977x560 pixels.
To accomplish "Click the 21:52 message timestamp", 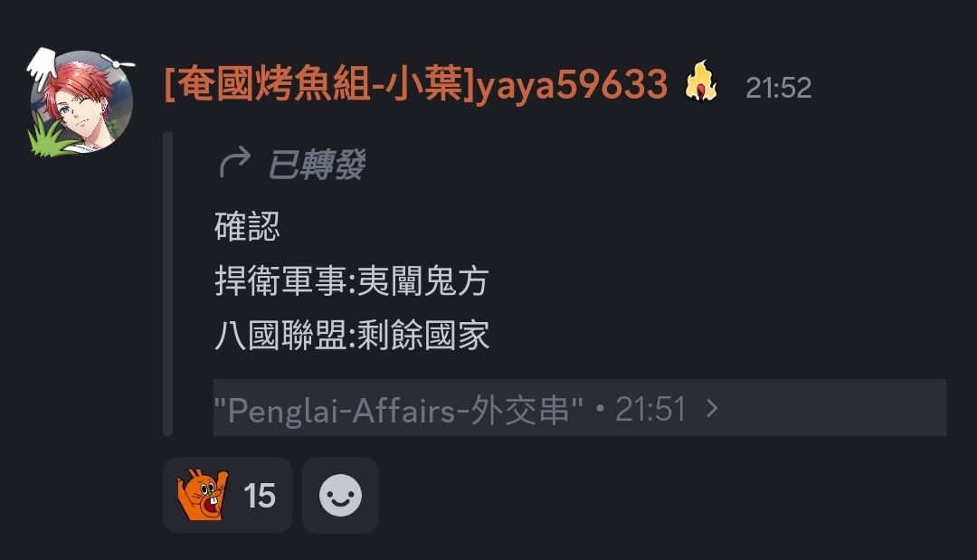I will (x=778, y=88).
